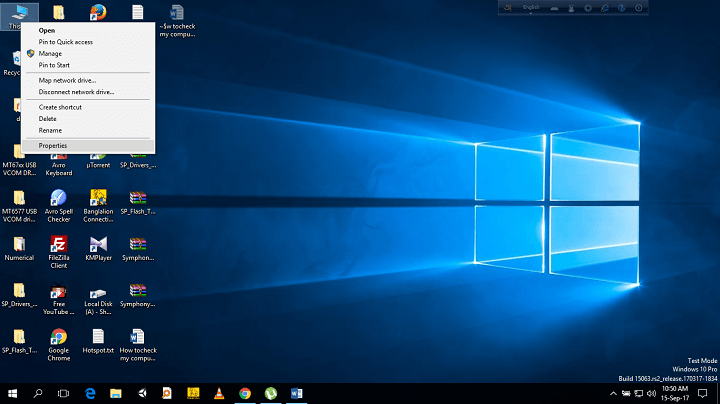Open File Explorer from the taskbar
The height and width of the screenshot is (404, 720).
pos(116,393)
